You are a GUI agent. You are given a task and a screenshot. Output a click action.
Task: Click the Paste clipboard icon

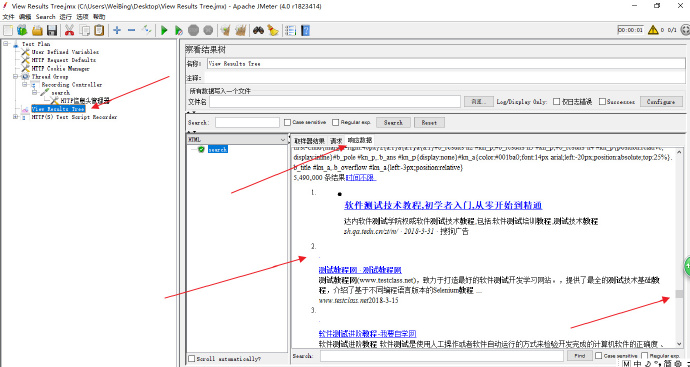pos(99,30)
